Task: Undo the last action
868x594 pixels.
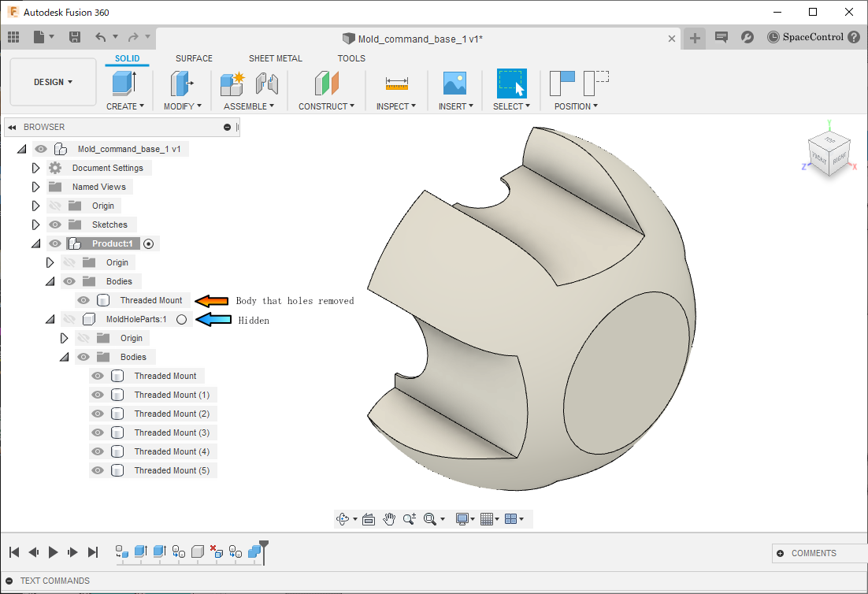Action: point(100,37)
